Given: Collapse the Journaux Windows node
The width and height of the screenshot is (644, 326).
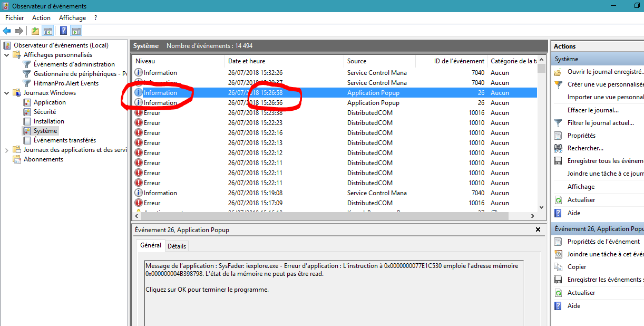Looking at the screenshot, I should pyautogui.click(x=6, y=93).
